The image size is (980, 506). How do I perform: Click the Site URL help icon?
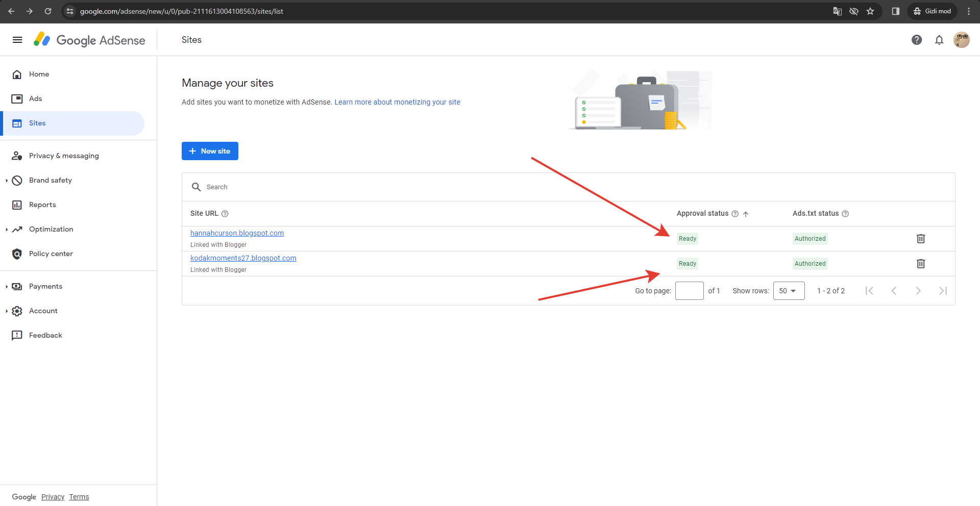(x=225, y=214)
